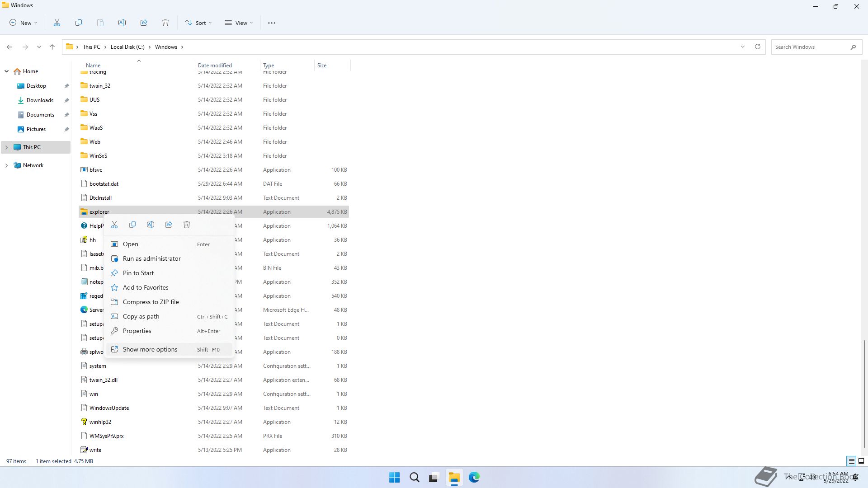Viewport: 868px width, 488px height.
Task: Switch to details view in status bar
Action: click(x=851, y=461)
